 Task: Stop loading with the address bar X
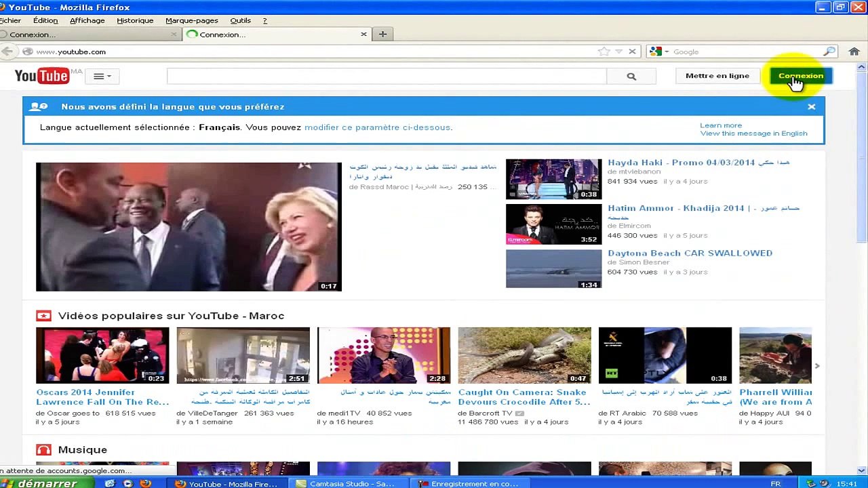coord(632,52)
